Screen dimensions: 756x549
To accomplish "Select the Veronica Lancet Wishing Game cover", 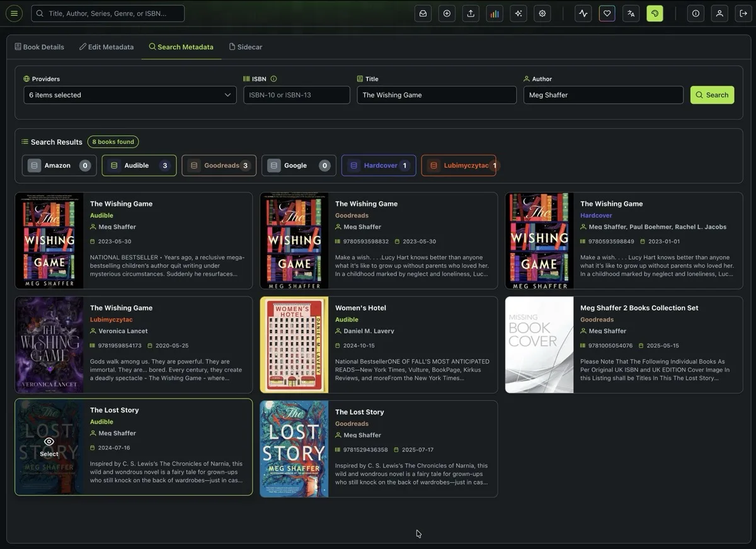I will [49, 345].
